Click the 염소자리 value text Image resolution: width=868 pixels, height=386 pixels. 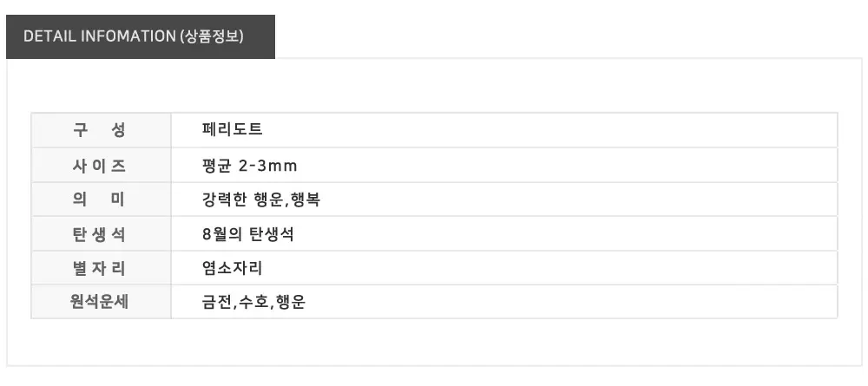point(231,269)
